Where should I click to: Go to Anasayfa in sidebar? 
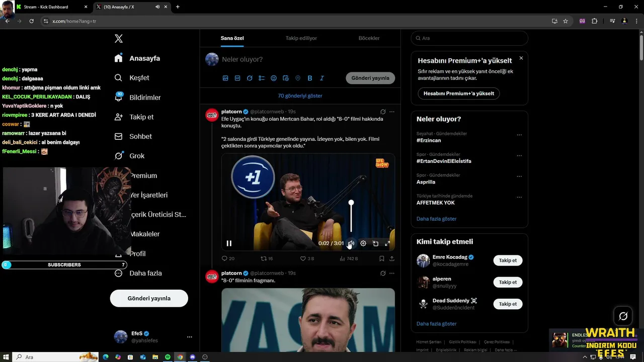click(137, 58)
